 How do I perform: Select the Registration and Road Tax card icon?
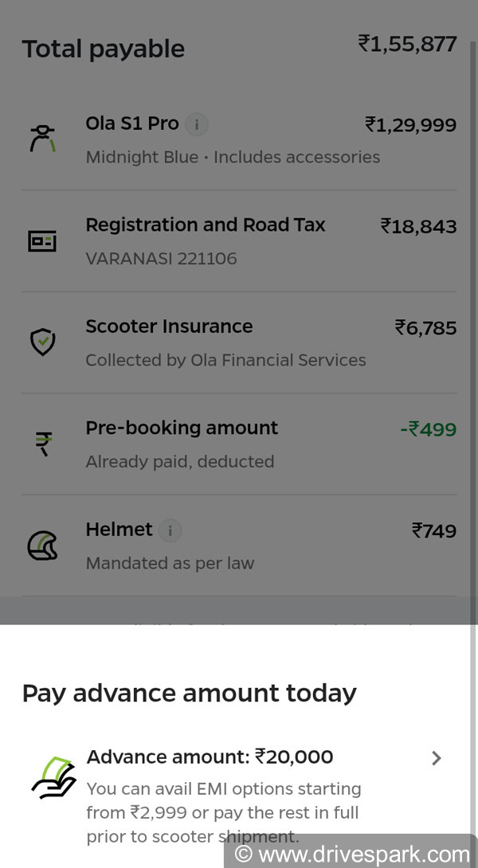(x=41, y=239)
